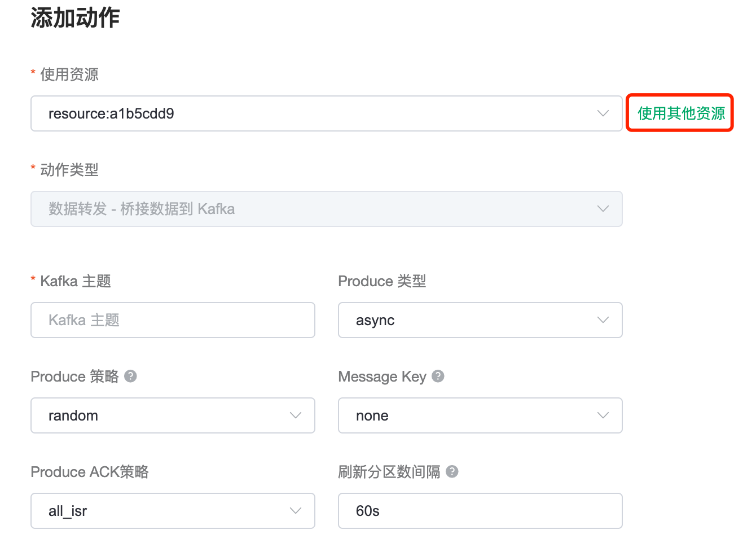
Task: Open the dropdown showing async
Action: [468, 320]
